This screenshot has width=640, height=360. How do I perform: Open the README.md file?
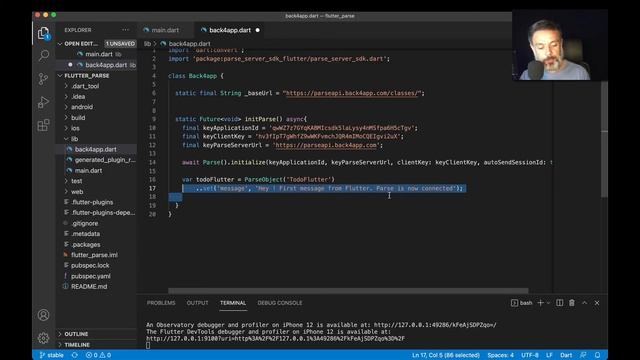pos(89,287)
